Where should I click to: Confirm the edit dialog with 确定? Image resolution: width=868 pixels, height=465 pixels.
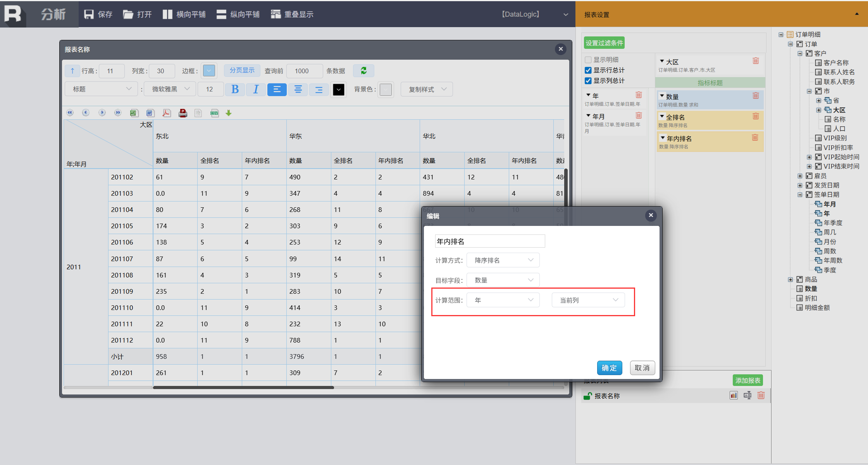pos(609,368)
